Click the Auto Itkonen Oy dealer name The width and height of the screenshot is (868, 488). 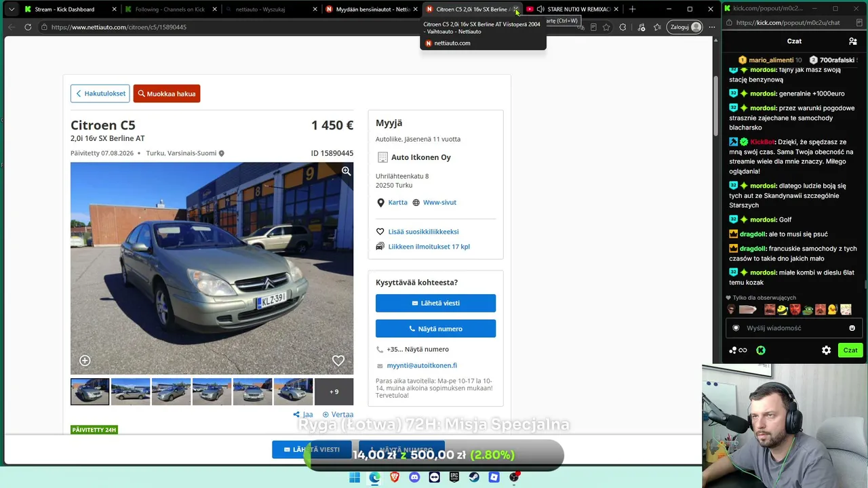pos(421,157)
